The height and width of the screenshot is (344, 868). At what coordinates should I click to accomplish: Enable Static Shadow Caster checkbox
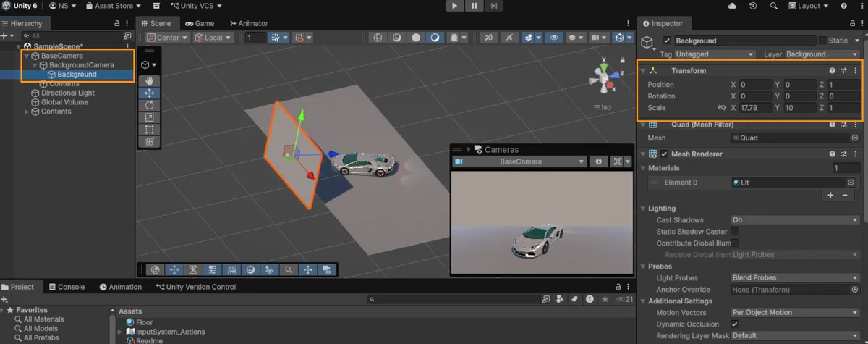click(x=735, y=232)
